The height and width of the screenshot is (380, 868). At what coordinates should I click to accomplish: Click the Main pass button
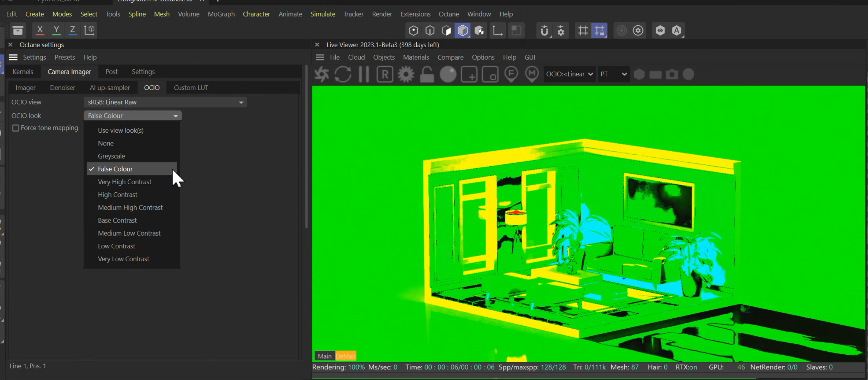click(x=324, y=356)
